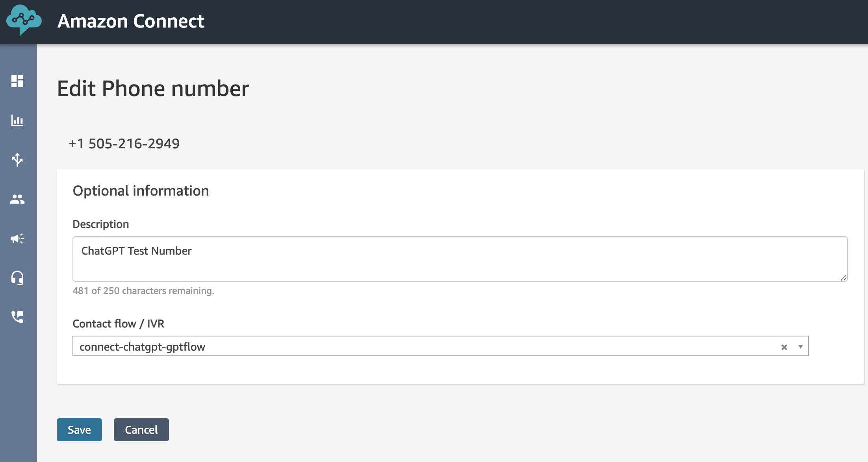Click Save to store phone number changes
The image size is (868, 462).
79,430
